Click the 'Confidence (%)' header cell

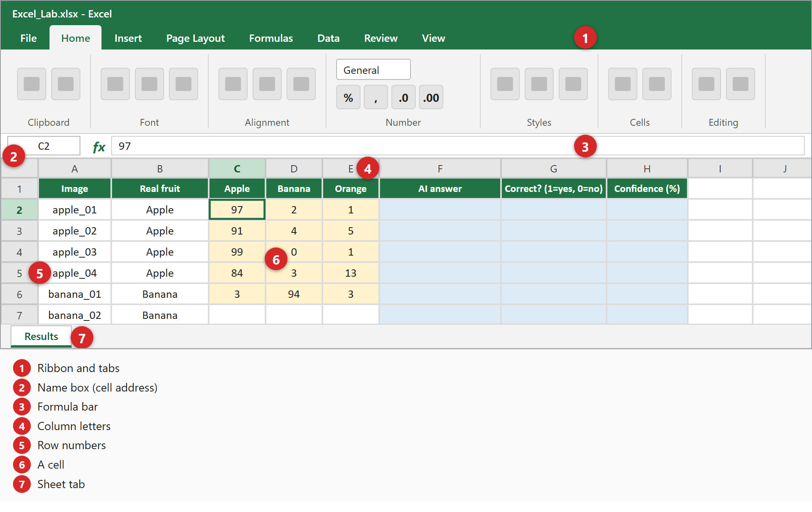tap(647, 189)
